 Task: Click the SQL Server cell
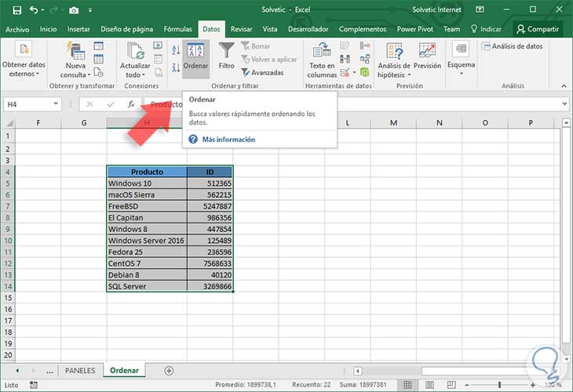[x=147, y=286]
